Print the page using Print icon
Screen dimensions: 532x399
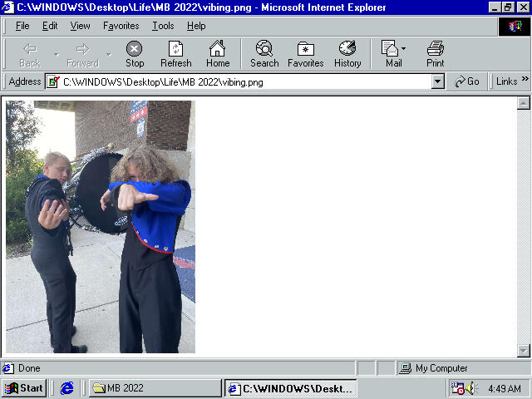click(435, 54)
